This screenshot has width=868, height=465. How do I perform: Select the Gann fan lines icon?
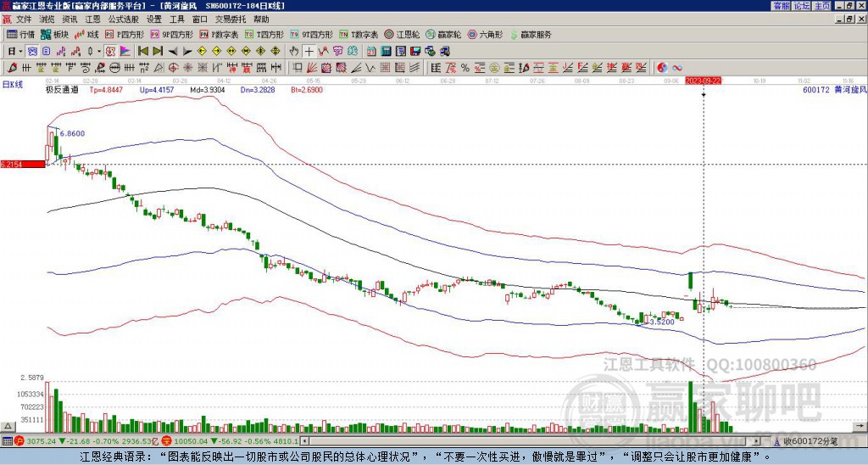tap(312, 68)
